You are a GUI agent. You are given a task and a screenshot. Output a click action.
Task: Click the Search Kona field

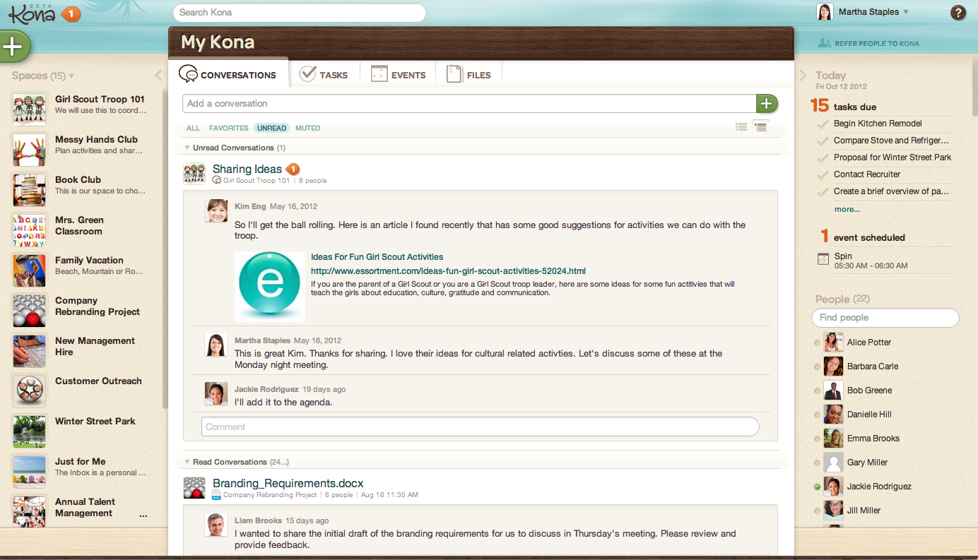300,13
